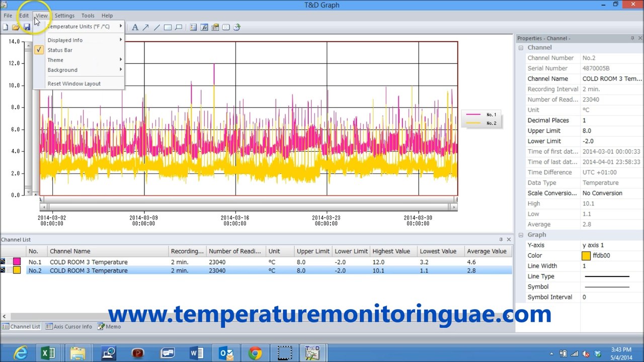
Task: Click the muted volume tray icon
Action: pyautogui.click(x=586, y=353)
